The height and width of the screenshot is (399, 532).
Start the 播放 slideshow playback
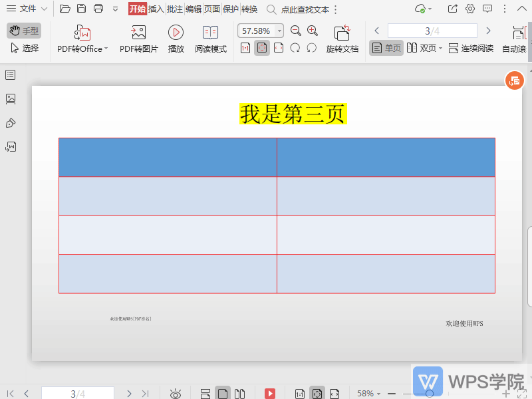pos(176,38)
